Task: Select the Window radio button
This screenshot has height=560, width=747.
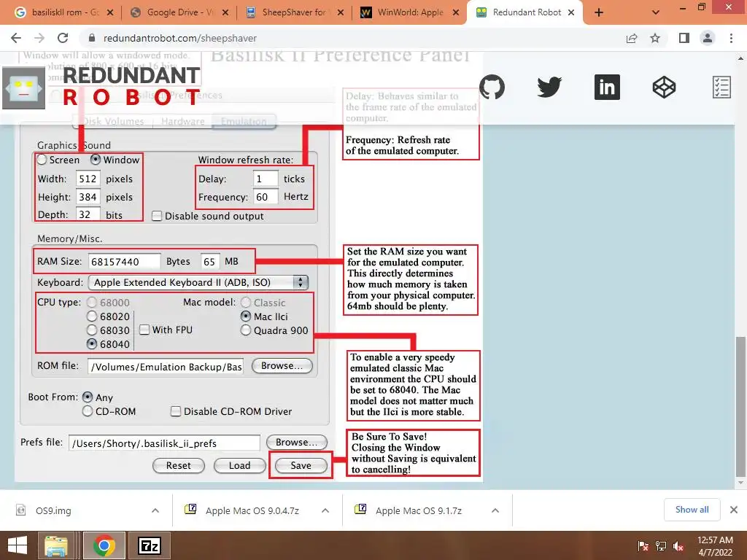Action: [x=96, y=160]
